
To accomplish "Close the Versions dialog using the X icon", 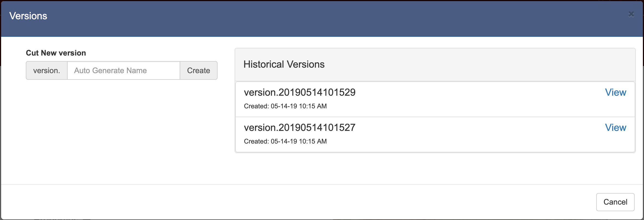I will pyautogui.click(x=631, y=14).
